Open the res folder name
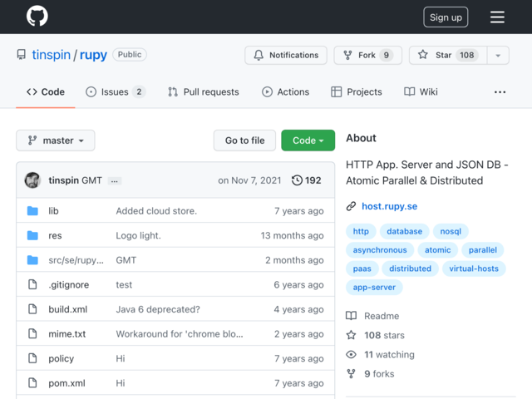Image resolution: width=532 pixels, height=399 pixels. pyautogui.click(x=55, y=235)
